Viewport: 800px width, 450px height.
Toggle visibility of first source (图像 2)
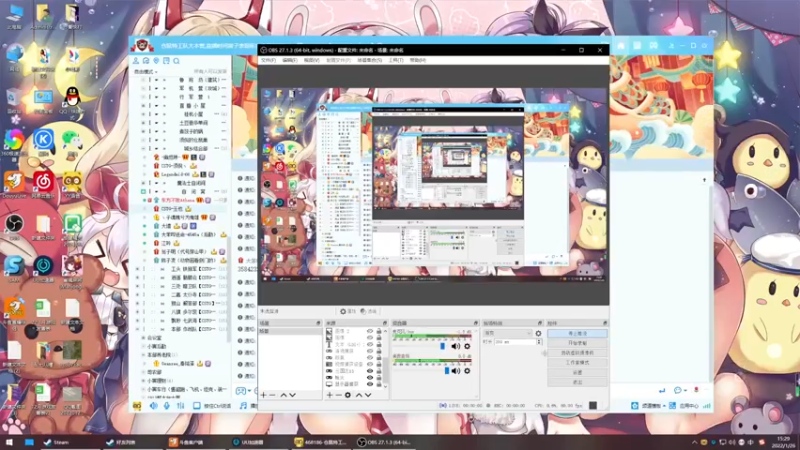pyautogui.click(x=370, y=332)
